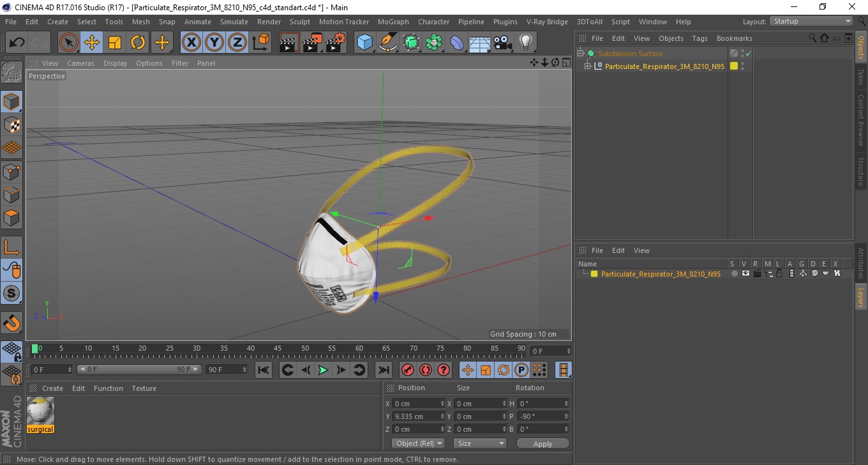Toggle Enable Axis mode
This screenshot has width=868, height=465.
click(x=11, y=247)
